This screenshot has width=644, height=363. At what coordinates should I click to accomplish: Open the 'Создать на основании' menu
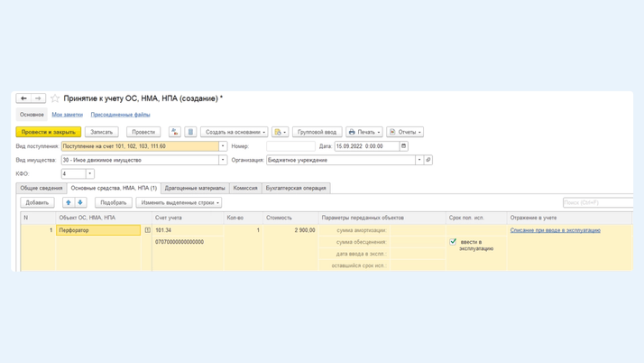pyautogui.click(x=235, y=132)
